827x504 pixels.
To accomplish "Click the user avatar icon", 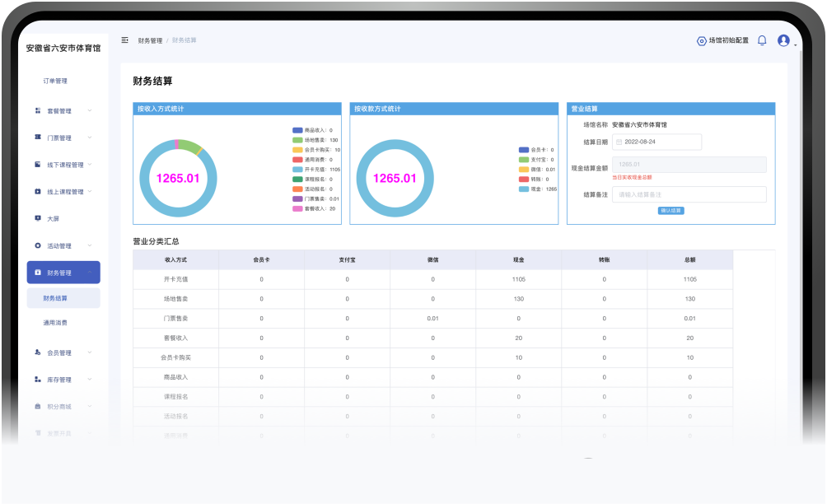I will tap(783, 40).
